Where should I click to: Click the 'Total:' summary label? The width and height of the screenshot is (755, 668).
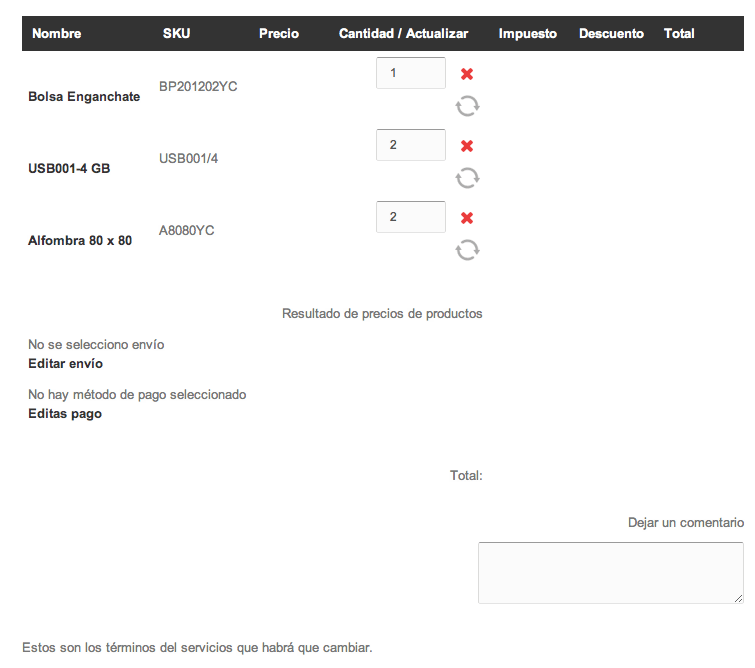[x=466, y=475]
